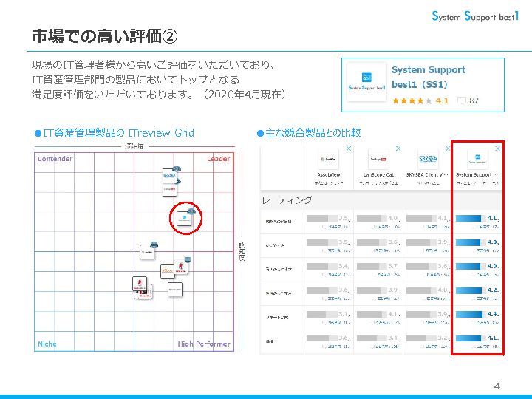Click the Leader quadrant label
This screenshot has height=399, width=532.
pos(219,159)
